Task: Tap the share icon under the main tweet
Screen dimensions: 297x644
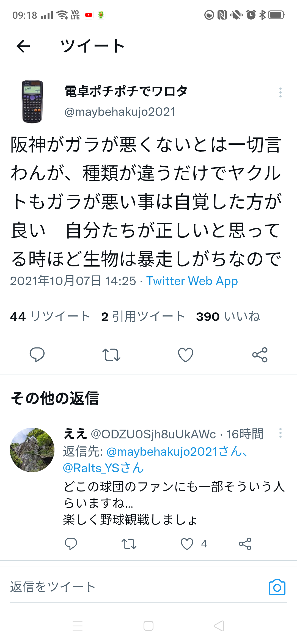Action: [x=260, y=355]
